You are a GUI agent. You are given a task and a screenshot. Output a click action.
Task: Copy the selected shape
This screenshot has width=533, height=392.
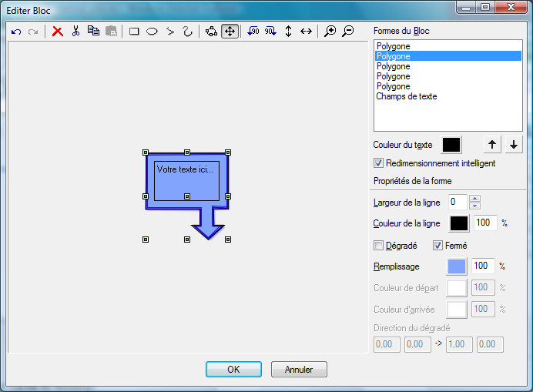point(93,31)
